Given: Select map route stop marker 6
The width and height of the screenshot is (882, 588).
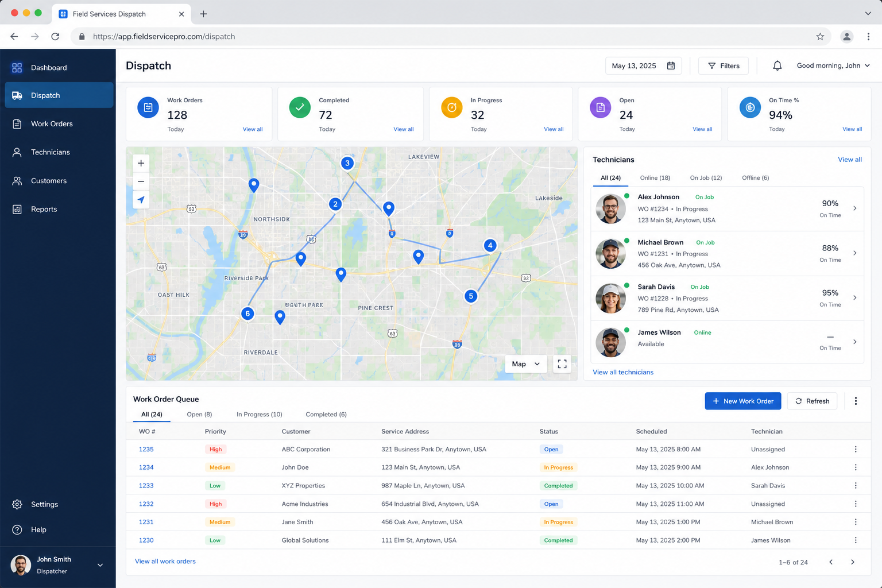Looking at the screenshot, I should point(247,314).
